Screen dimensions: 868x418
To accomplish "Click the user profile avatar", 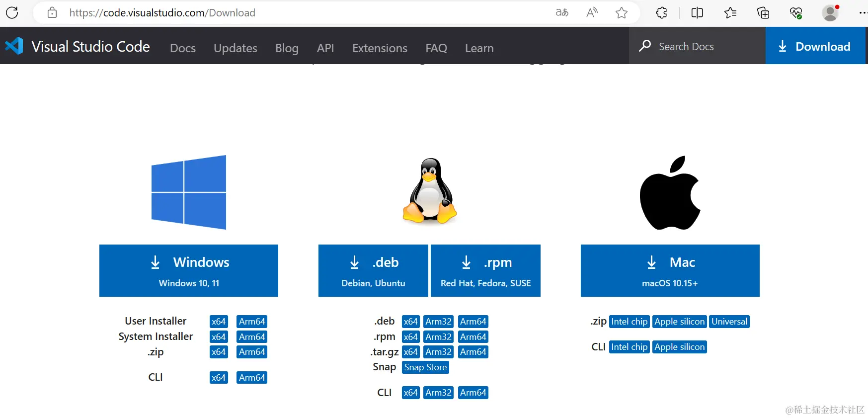I will coord(830,13).
